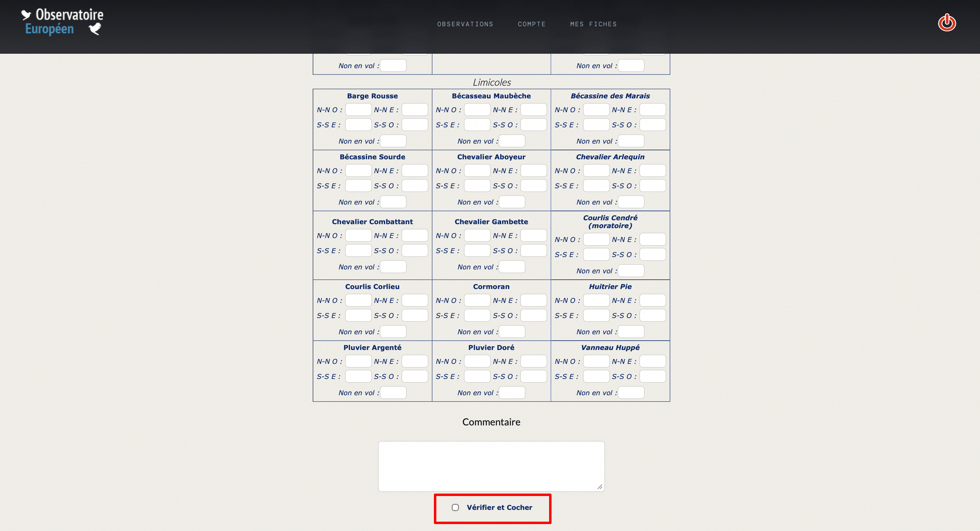Click the S-SE field for Courlis Corlieu
The width and height of the screenshot is (980, 531).
click(x=358, y=315)
